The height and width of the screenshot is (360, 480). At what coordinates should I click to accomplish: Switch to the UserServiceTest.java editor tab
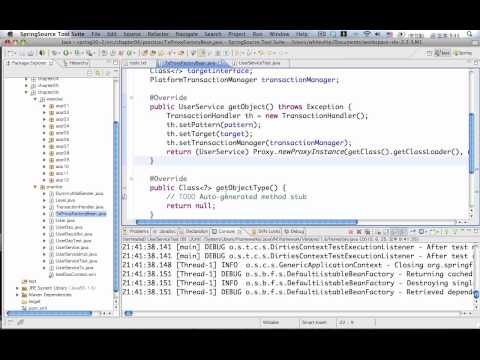(259, 63)
